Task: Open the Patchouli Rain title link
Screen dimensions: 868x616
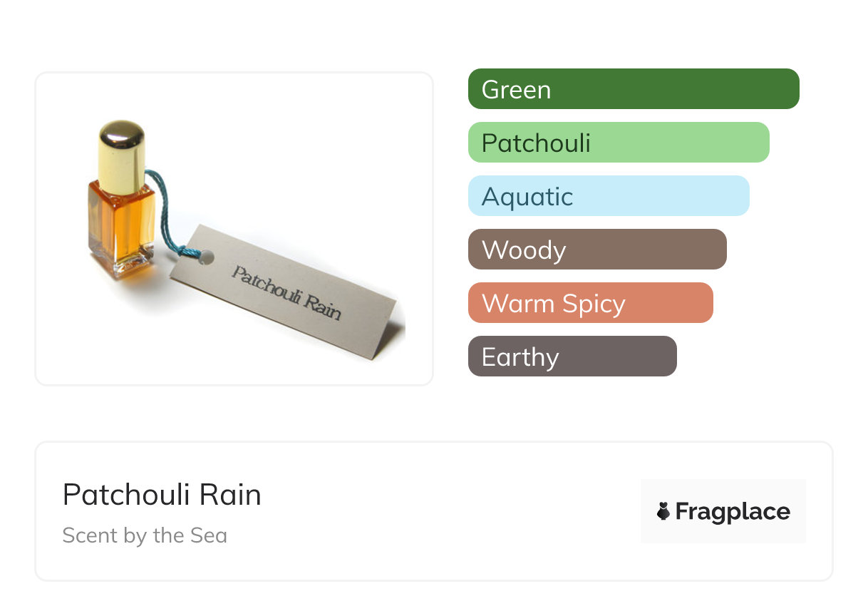Action: pos(162,495)
